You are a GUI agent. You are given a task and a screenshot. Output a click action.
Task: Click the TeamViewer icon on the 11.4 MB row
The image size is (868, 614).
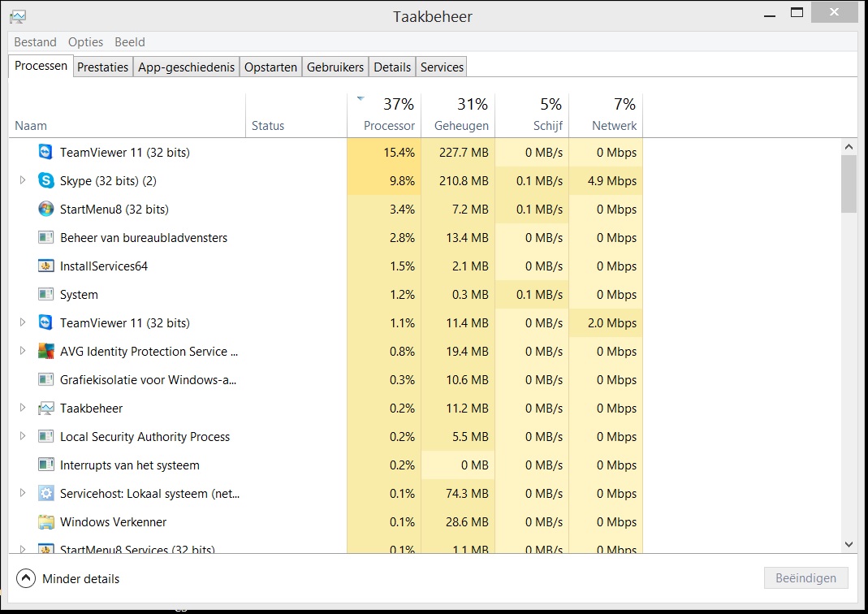[45, 322]
